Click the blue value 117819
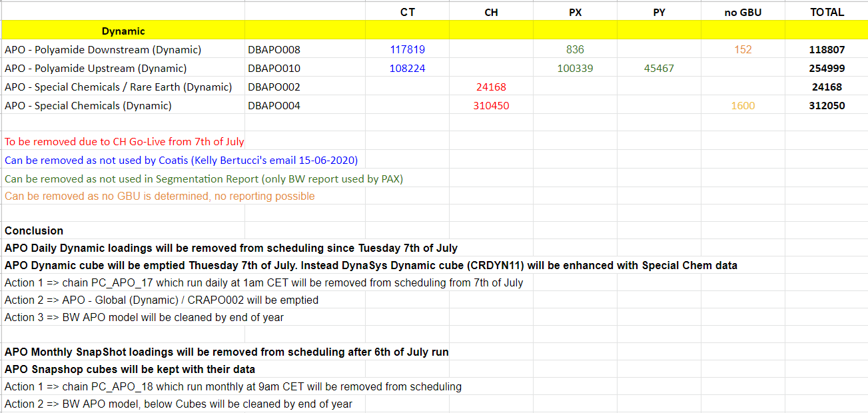Image resolution: width=868 pixels, height=413 pixels. (x=407, y=49)
